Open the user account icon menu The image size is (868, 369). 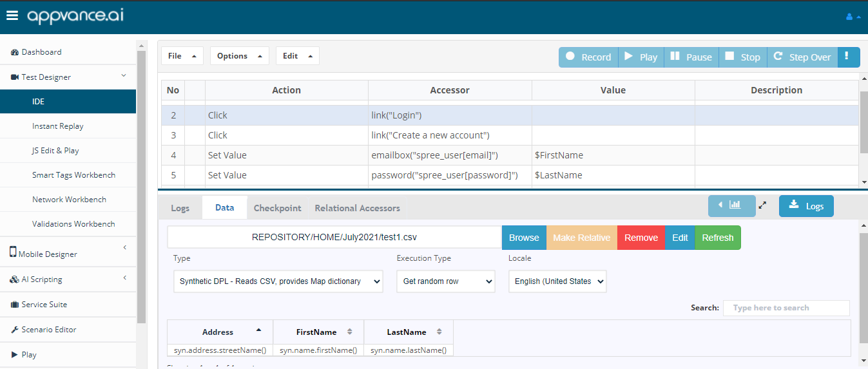(x=853, y=17)
